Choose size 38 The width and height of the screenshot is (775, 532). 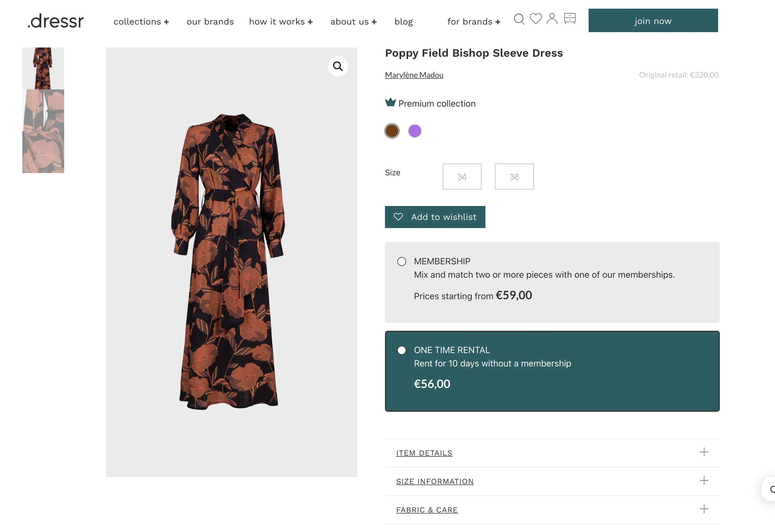click(x=514, y=177)
